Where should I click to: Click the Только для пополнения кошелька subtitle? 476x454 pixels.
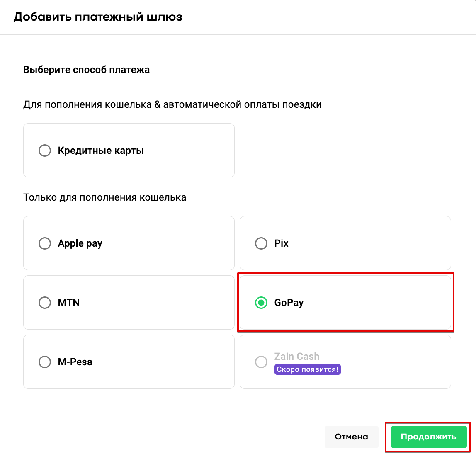pyautogui.click(x=104, y=197)
